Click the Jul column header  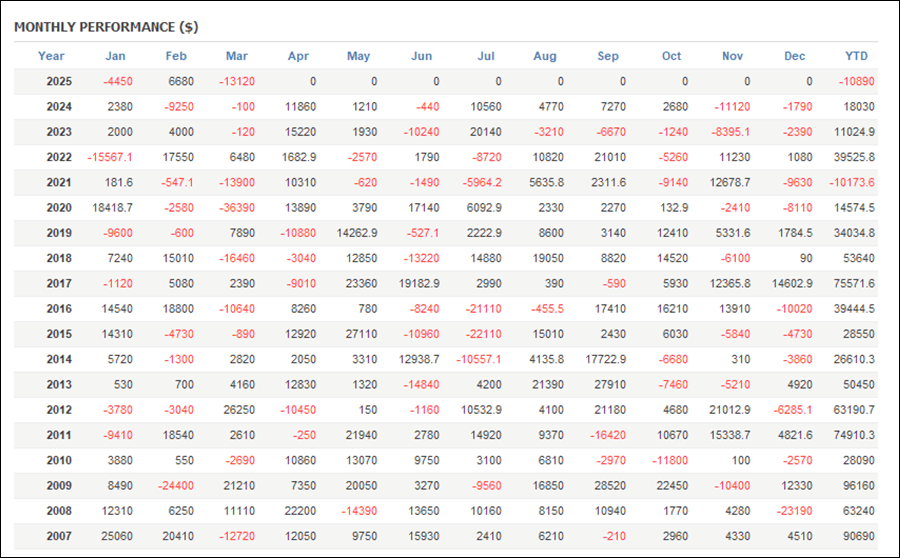click(x=486, y=56)
